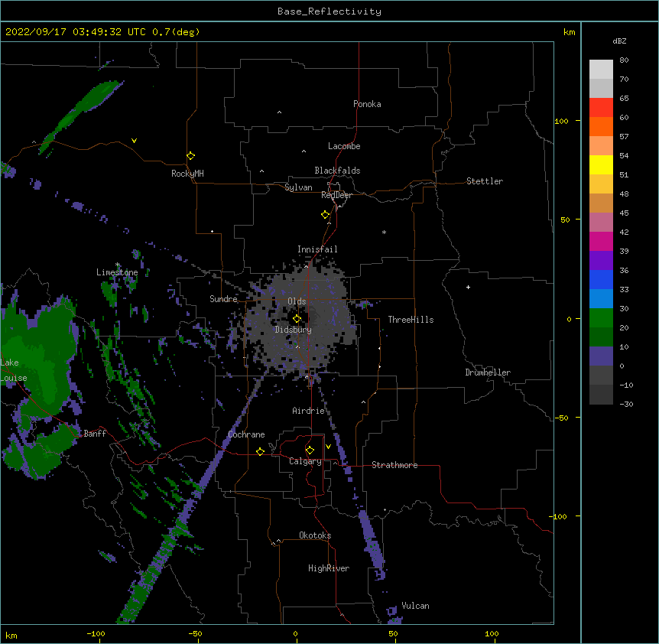Image resolution: width=659 pixels, height=644 pixels.
Task: Click the Sundre city label
Action: (x=223, y=299)
